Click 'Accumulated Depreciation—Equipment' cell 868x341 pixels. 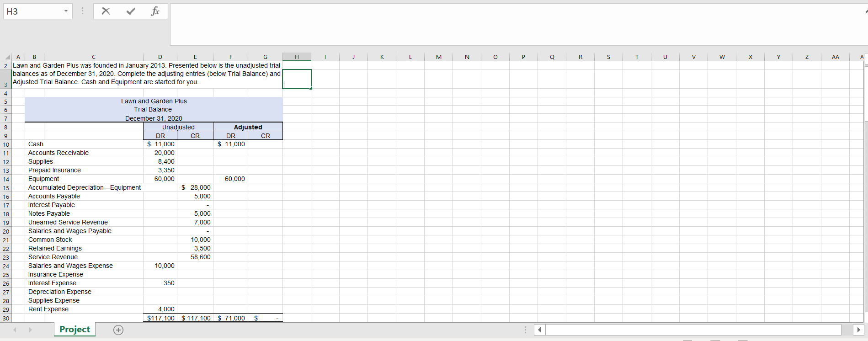point(85,187)
